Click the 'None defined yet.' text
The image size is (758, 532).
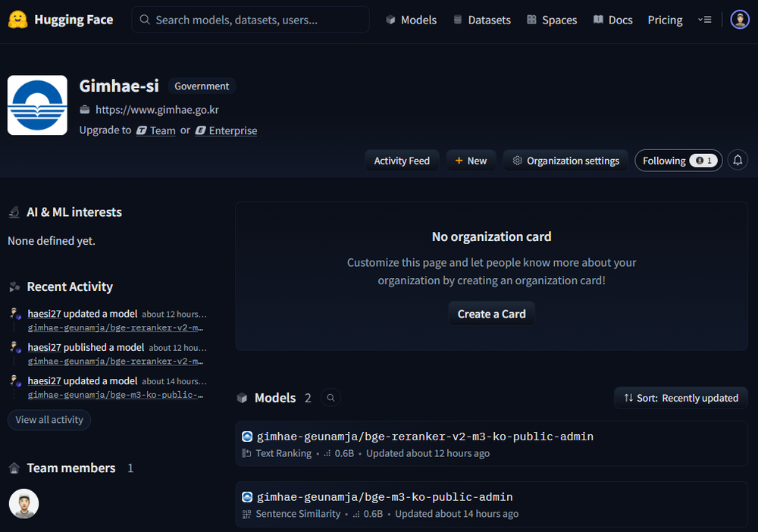(52, 241)
